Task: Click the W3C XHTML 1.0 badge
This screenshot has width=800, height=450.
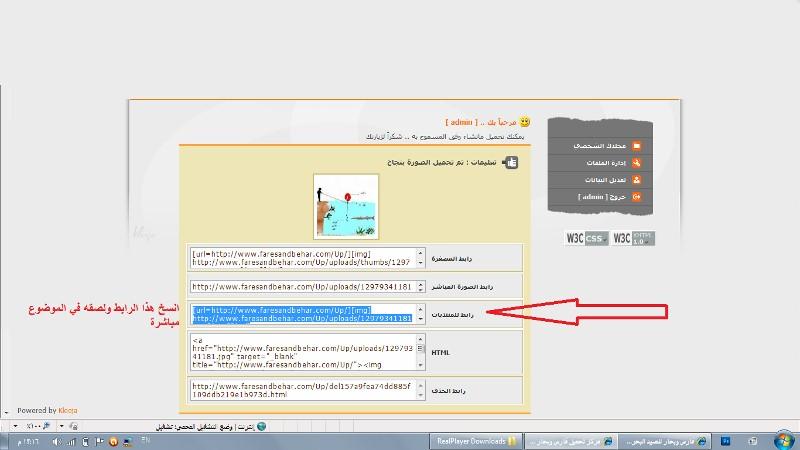Action: [x=633, y=239]
